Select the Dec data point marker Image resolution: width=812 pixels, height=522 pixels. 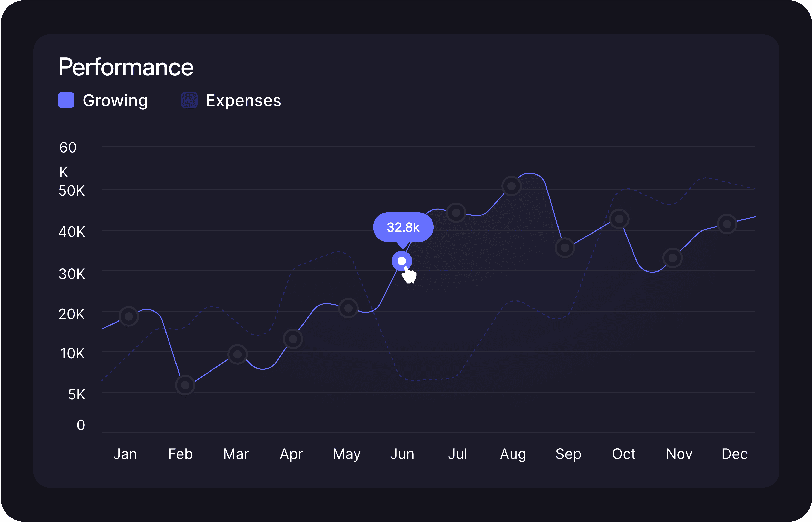pos(727,224)
